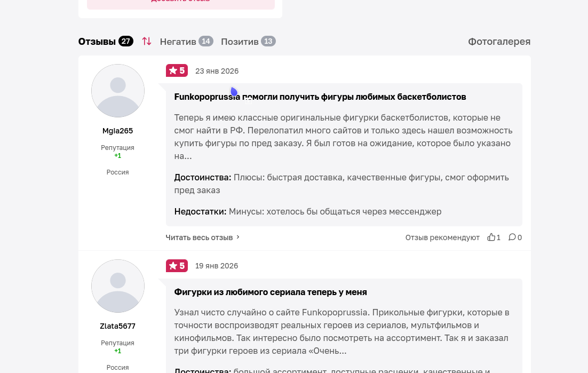Click the Достоинства label in Mgla265's review

pos(203,177)
